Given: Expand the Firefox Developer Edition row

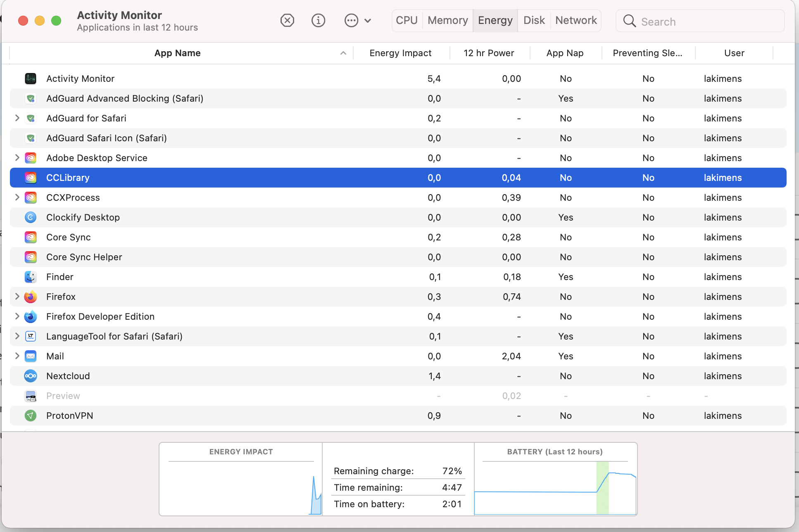Looking at the screenshot, I should [x=17, y=316].
